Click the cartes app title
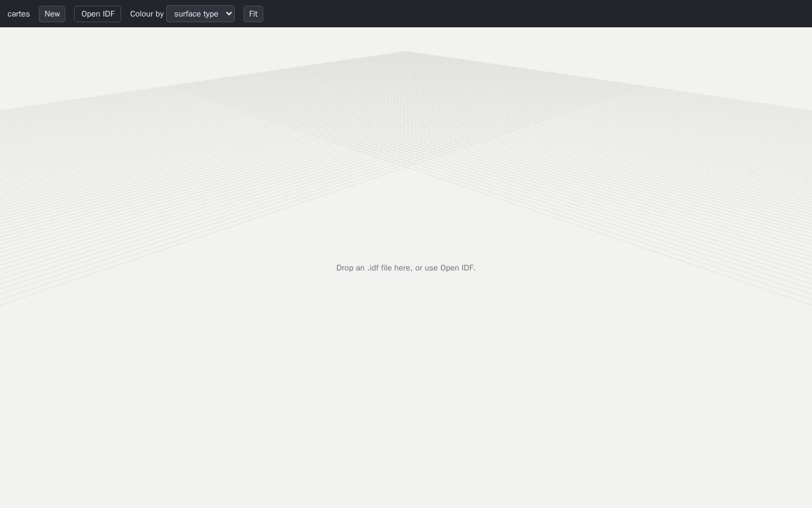 pyautogui.click(x=18, y=14)
